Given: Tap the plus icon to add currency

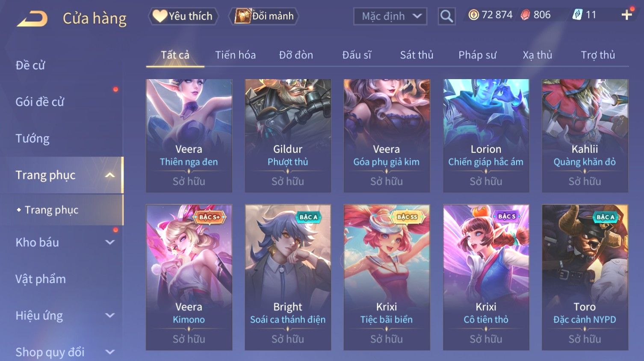Looking at the screenshot, I should (x=627, y=15).
